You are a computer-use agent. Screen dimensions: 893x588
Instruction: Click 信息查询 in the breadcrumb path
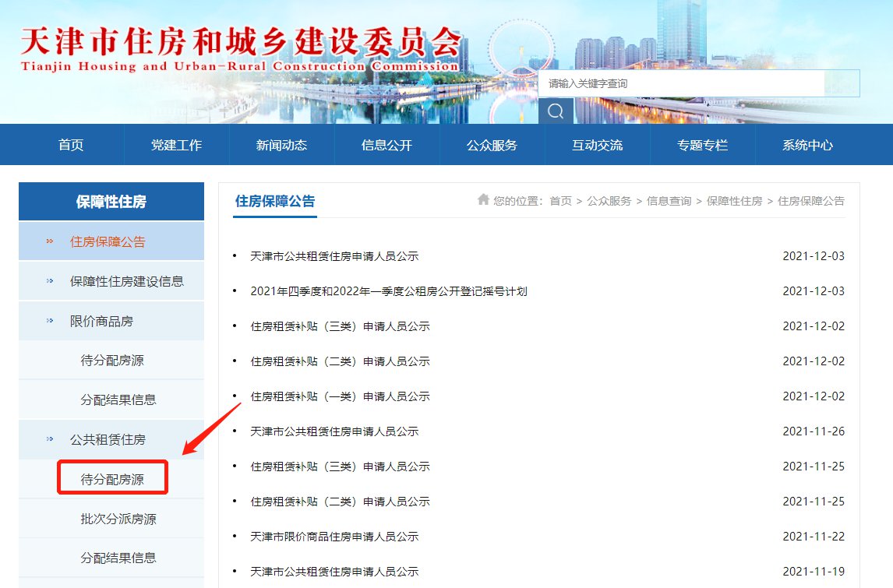(669, 201)
